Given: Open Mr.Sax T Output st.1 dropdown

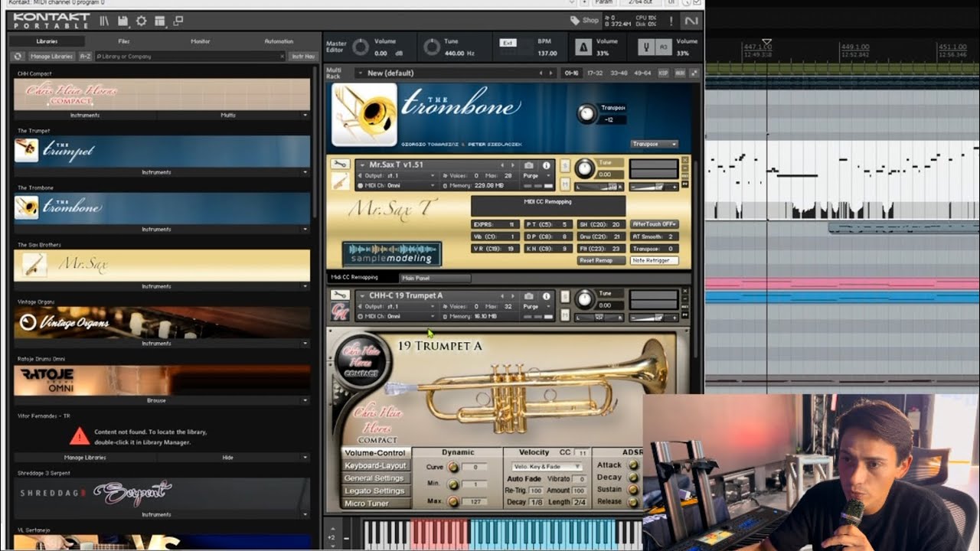Looking at the screenshot, I should pyautogui.click(x=396, y=176).
